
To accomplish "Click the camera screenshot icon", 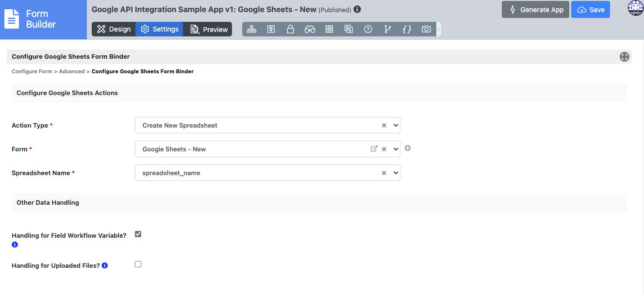I will click(x=426, y=29).
